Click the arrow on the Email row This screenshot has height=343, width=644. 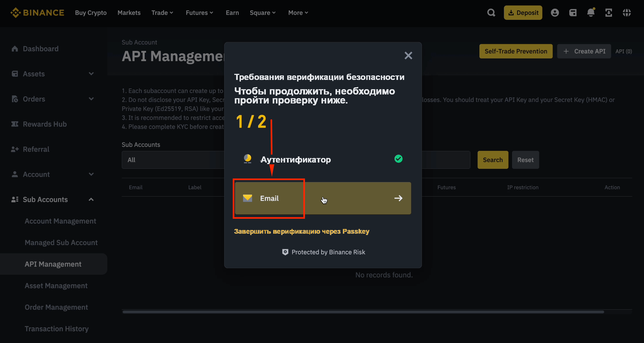click(x=398, y=198)
